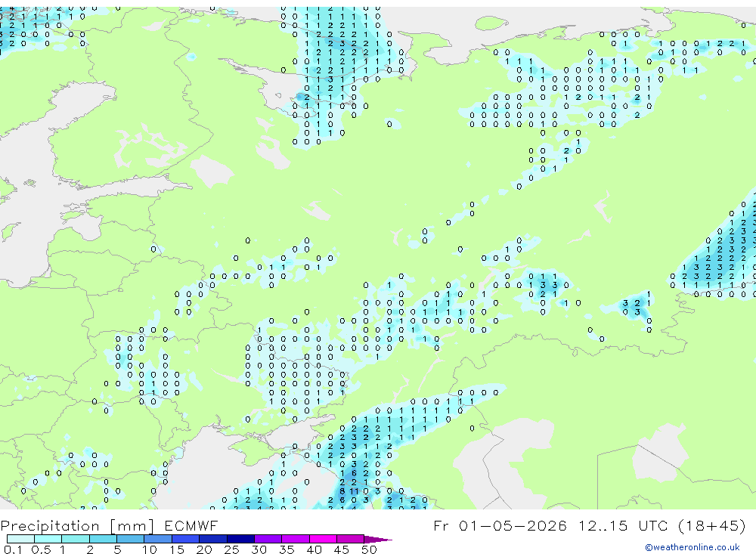Pick legend swatch between 2 and 5
Image resolution: width=756 pixels, height=554 pixels.
click(x=103, y=539)
